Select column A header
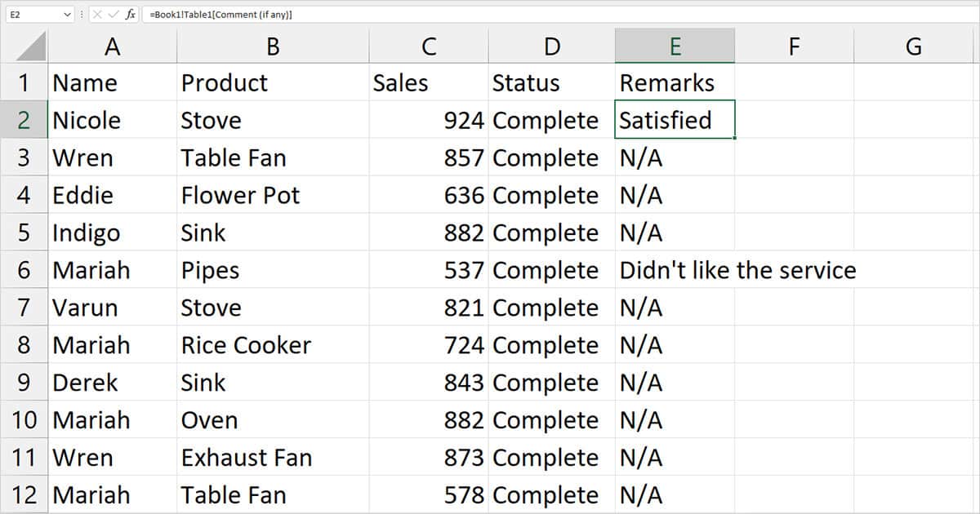Screen dimensions: 980x514 click(112, 47)
